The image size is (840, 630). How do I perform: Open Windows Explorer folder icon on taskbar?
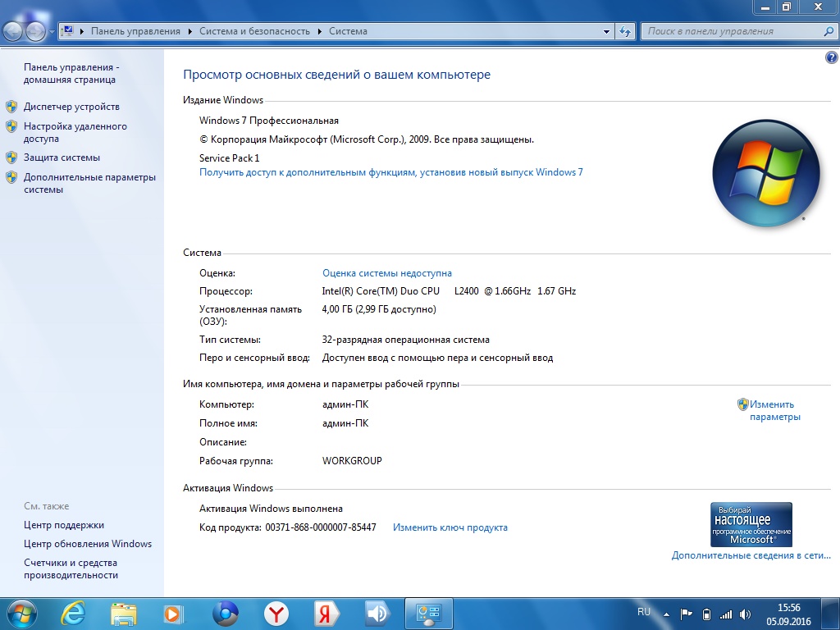tap(123, 614)
